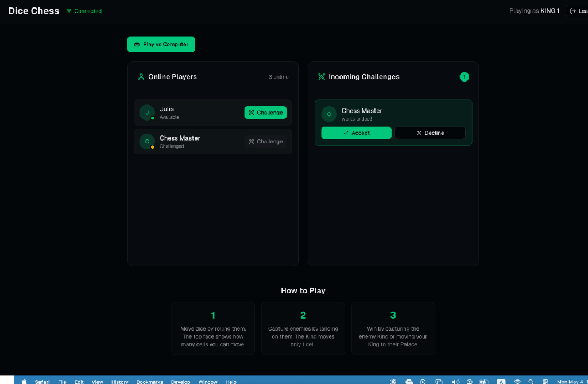Viewport: 588px width, 384px height.
Task: Open the Bookmarks menu
Action: 149,382
